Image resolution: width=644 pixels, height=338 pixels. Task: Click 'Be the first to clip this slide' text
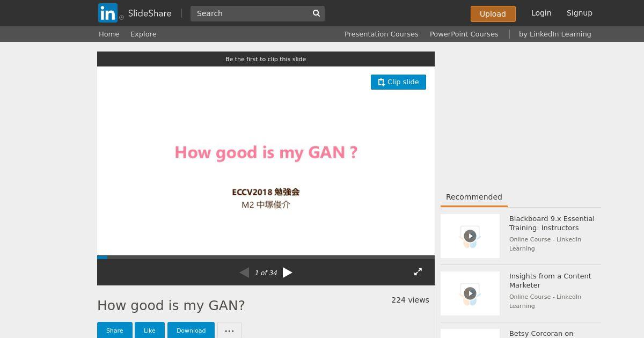266,59
